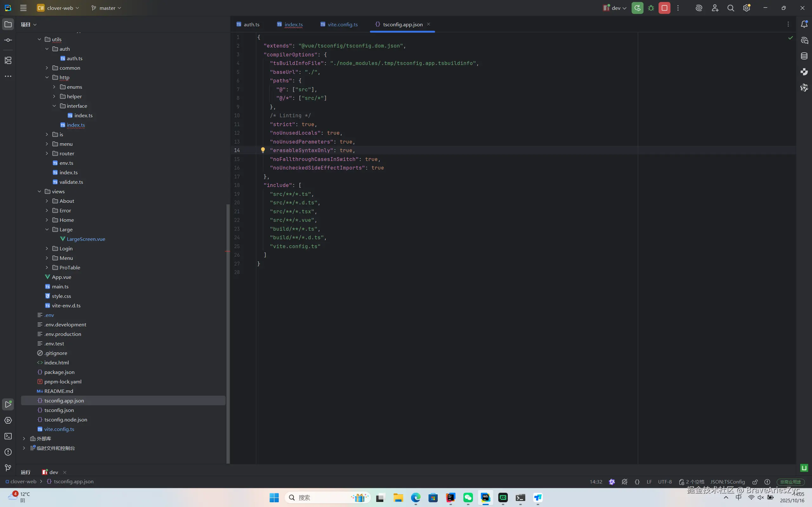Open the Database tool window
This screenshot has width=812, height=507.
coord(804,56)
